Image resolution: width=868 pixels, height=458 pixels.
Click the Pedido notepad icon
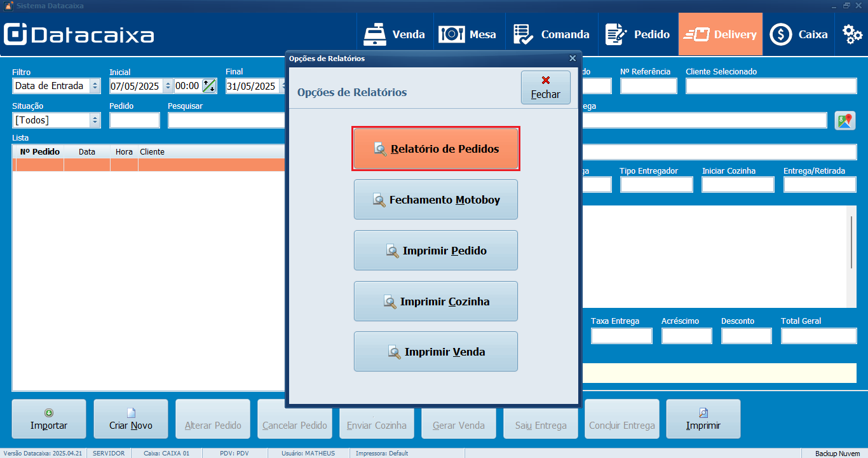click(x=616, y=34)
